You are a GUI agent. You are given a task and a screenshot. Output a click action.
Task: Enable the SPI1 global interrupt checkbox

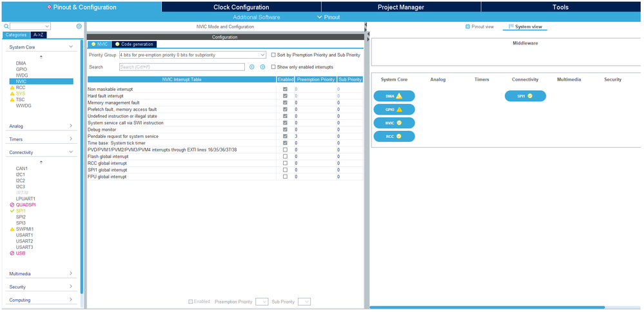[x=285, y=170]
